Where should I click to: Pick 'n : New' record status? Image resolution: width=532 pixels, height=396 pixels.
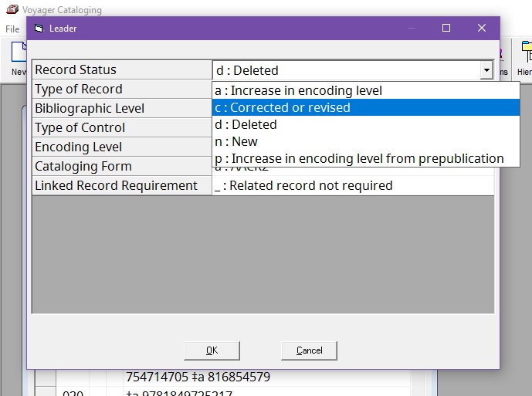click(x=366, y=141)
